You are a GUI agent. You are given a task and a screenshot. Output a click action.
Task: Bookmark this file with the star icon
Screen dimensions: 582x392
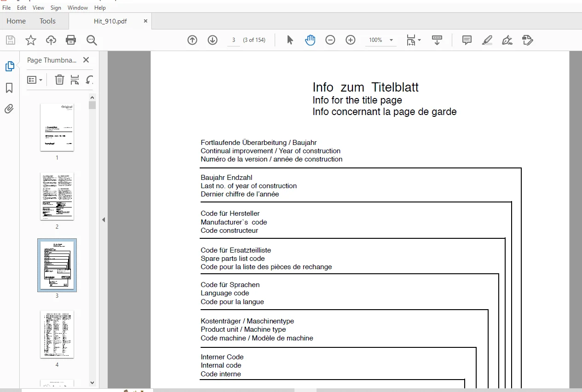pyautogui.click(x=31, y=40)
